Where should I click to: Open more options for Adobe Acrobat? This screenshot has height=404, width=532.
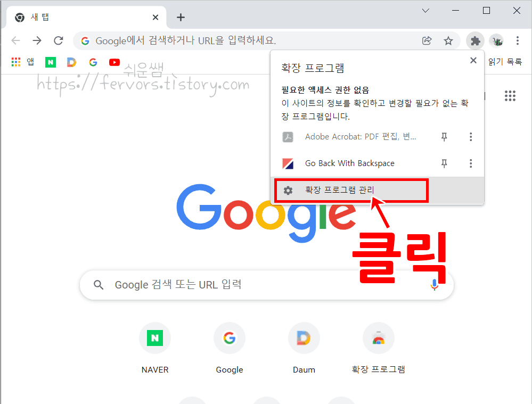pos(471,137)
